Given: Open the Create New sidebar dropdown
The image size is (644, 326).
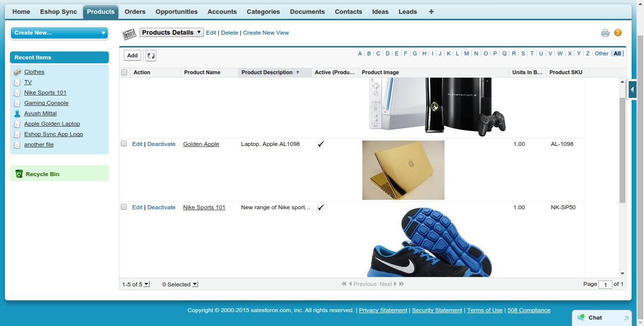Looking at the screenshot, I should [59, 33].
